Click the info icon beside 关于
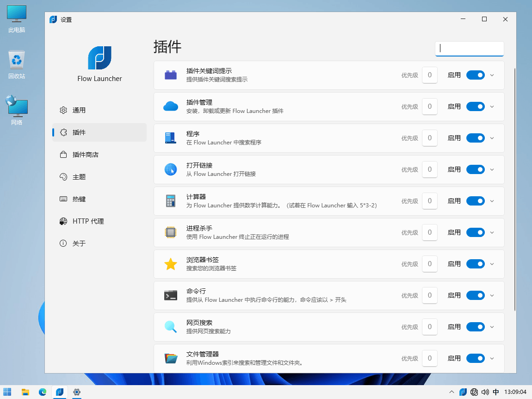The image size is (532, 399). click(63, 243)
